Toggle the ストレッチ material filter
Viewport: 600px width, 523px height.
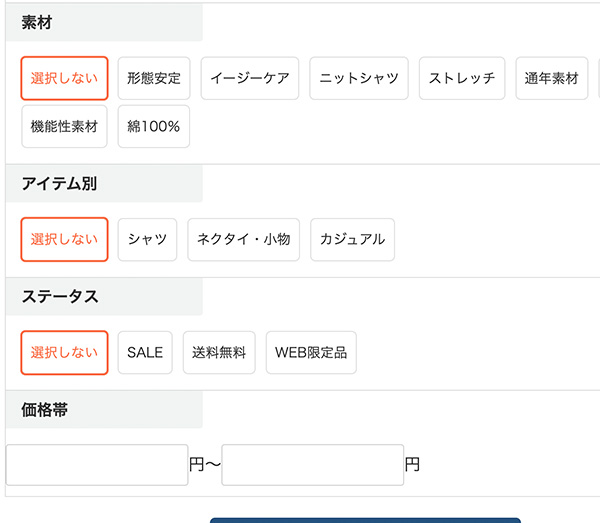tap(462, 78)
